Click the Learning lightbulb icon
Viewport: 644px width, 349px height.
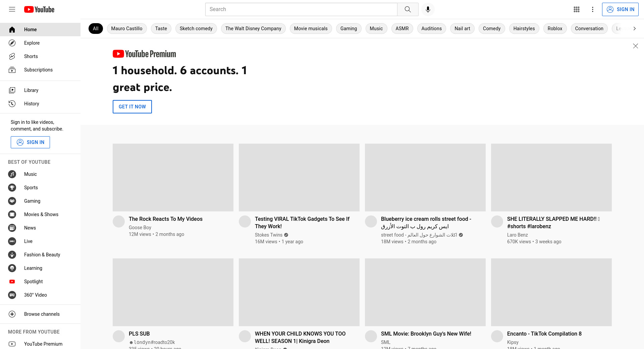tap(12, 268)
